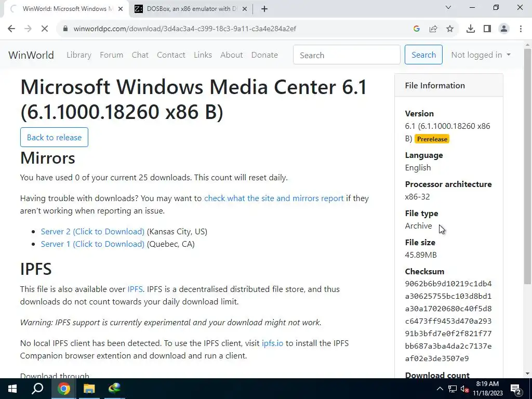Download from Server 1 Quebec

(x=92, y=244)
